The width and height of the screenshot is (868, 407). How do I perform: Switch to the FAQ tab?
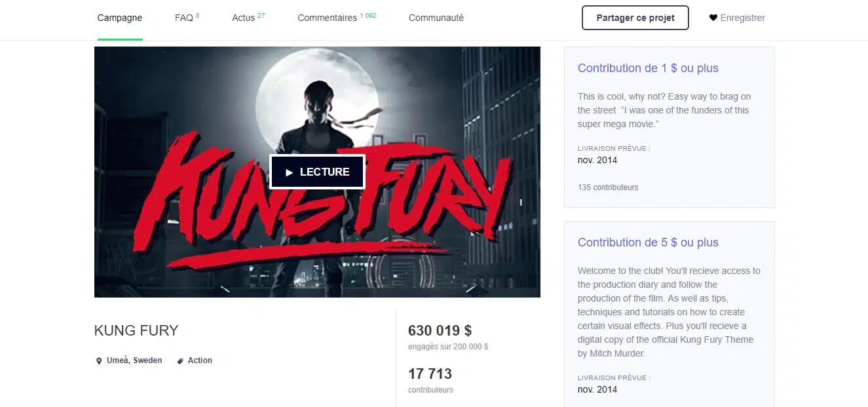click(x=187, y=18)
